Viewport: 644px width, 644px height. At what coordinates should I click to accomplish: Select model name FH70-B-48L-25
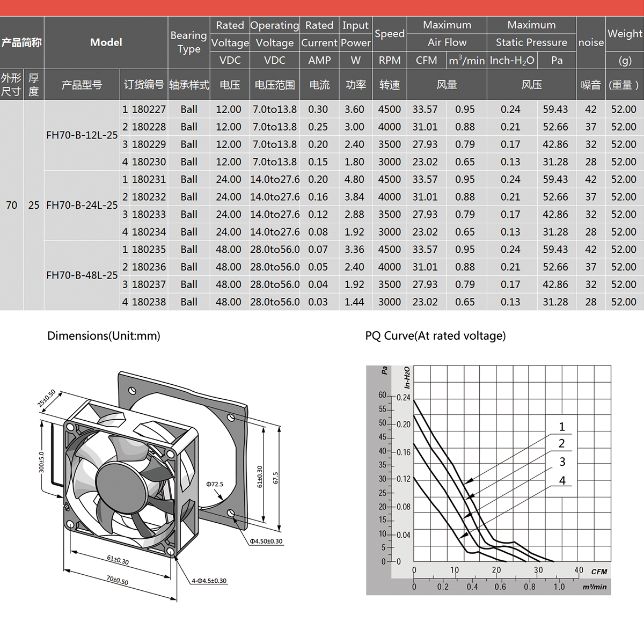pyautogui.click(x=82, y=275)
